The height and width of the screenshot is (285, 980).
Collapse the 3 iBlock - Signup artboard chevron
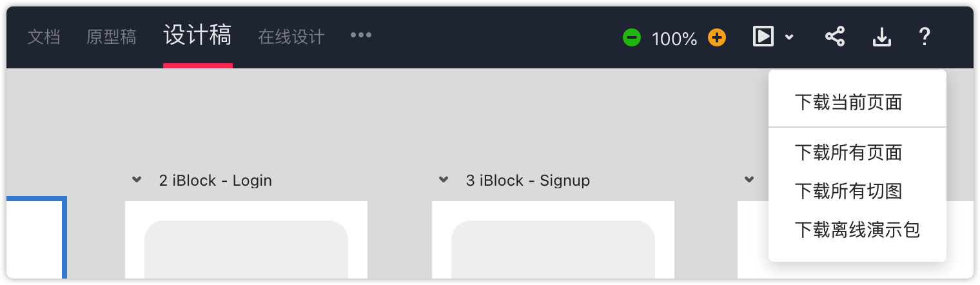pos(444,179)
